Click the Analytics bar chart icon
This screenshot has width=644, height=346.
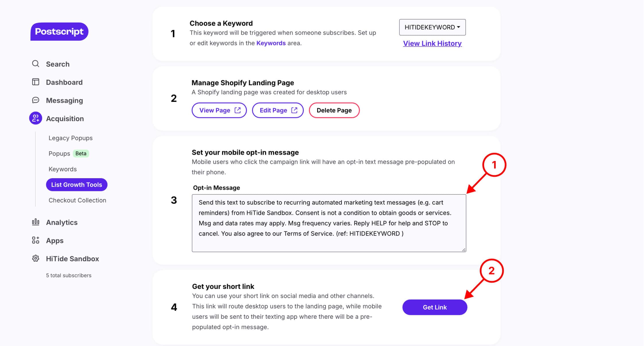point(36,222)
